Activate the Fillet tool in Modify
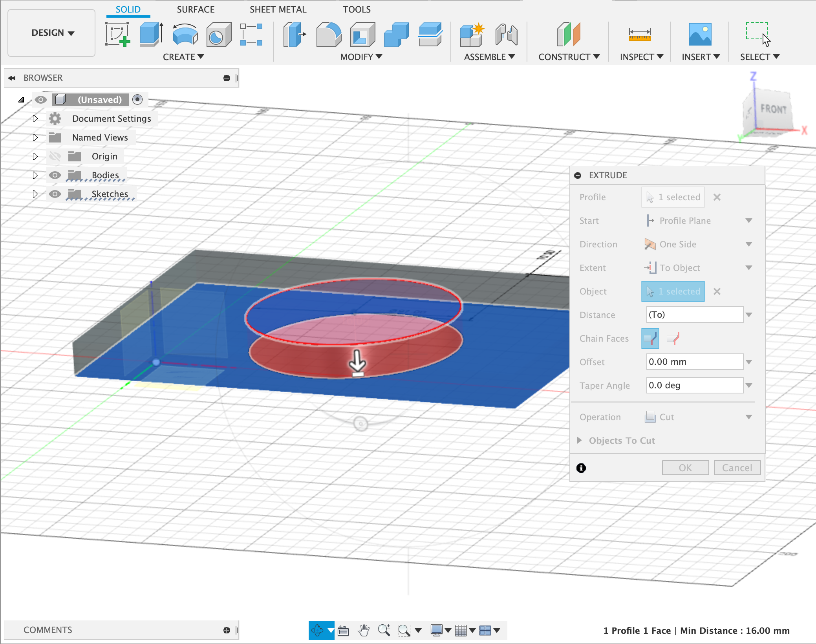816x644 pixels. (328, 35)
